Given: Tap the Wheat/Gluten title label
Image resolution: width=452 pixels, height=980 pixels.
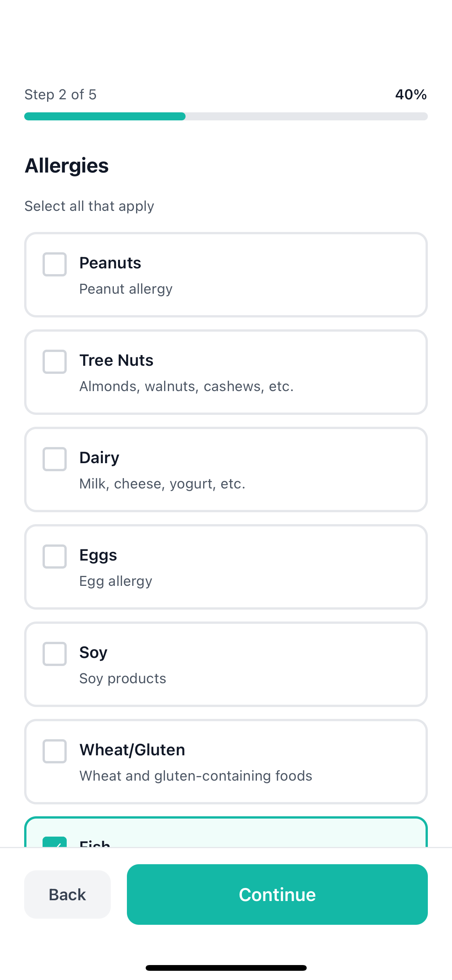Looking at the screenshot, I should [x=132, y=750].
